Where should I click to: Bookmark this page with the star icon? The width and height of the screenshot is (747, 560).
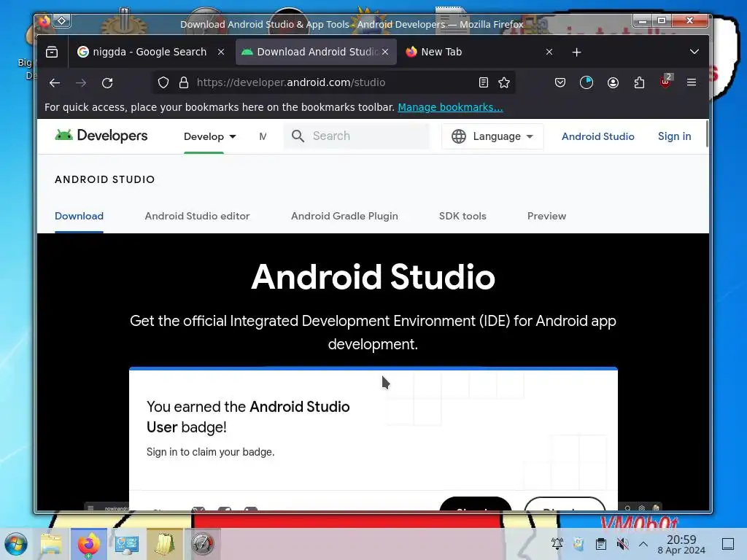click(504, 83)
